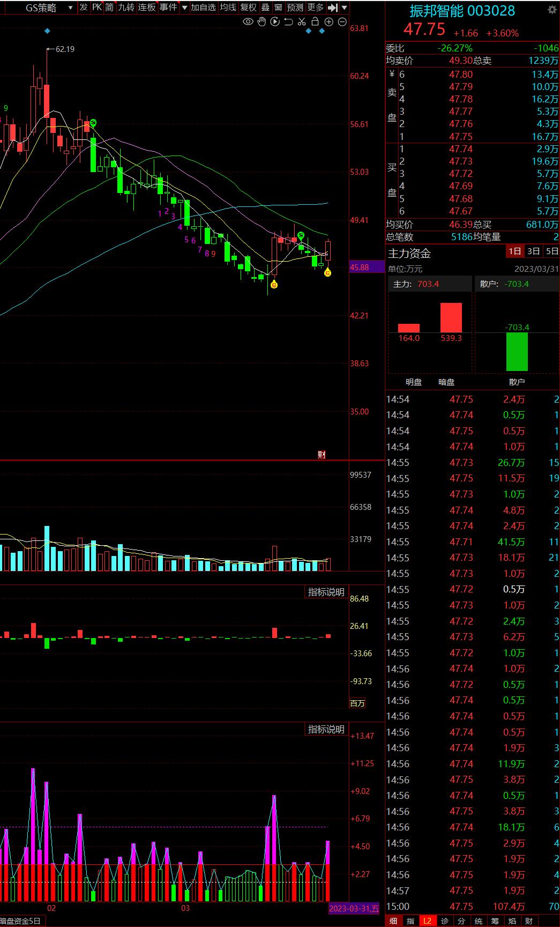560x927 pixels.
Task: Switch to the 筹 bottom tab
Action: click(495, 921)
